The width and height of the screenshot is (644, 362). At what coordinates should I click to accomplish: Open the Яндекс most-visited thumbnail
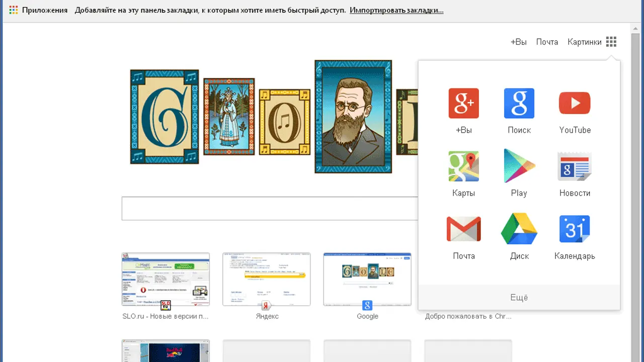click(267, 279)
